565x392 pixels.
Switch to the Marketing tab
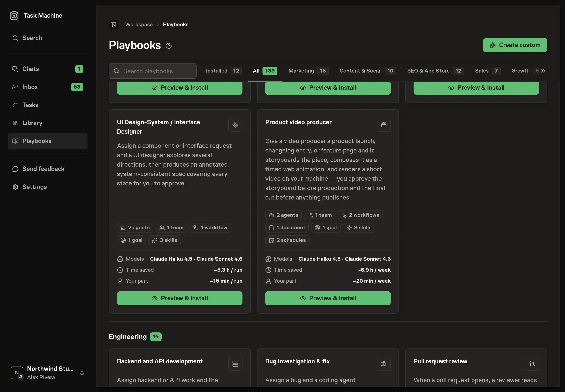[308, 71]
